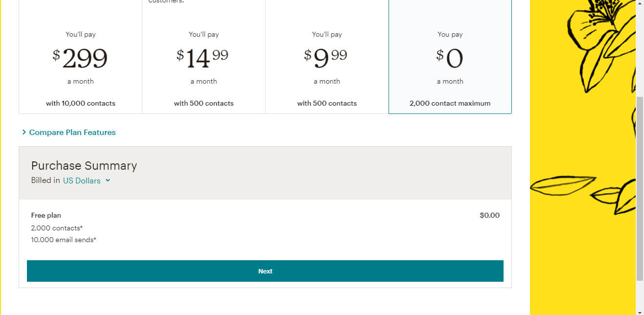
Task: Click the $0.00 total in Purchase Summary
Action: 489,215
